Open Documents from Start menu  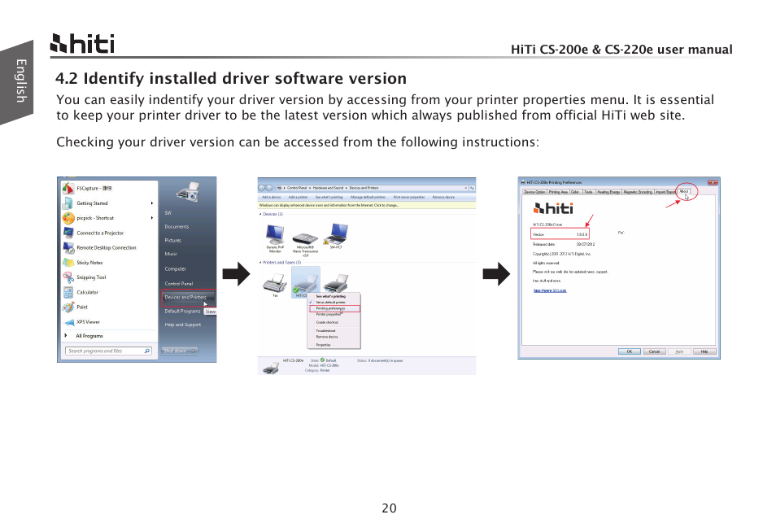coord(177,227)
